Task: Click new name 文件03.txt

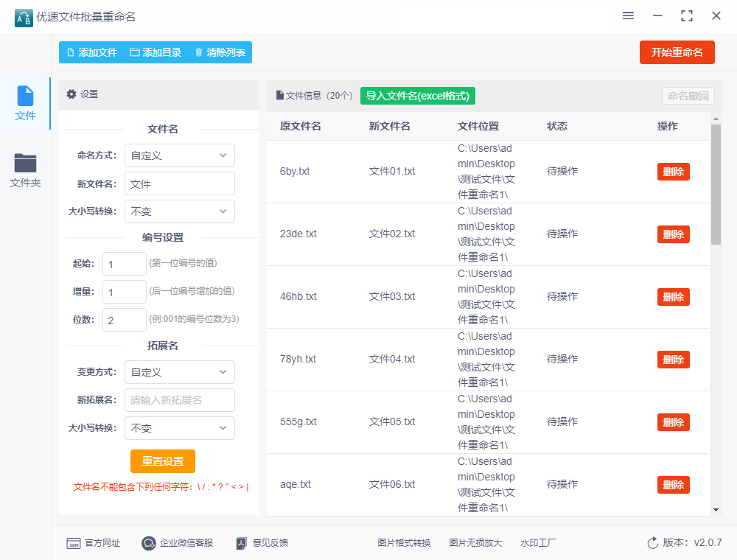Action: [392, 296]
